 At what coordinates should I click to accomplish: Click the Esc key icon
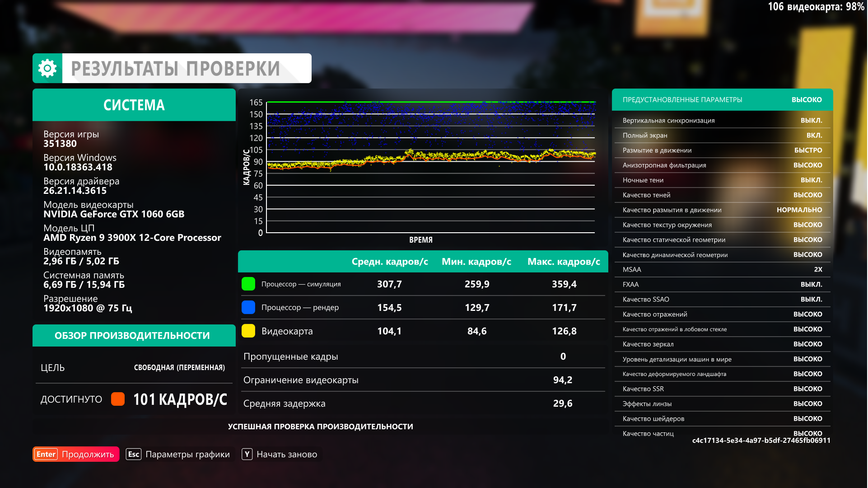click(134, 454)
